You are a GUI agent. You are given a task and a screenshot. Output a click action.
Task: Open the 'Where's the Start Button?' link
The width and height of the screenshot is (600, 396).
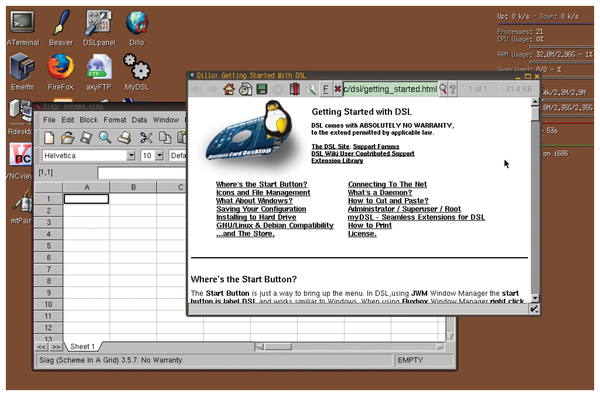point(261,184)
